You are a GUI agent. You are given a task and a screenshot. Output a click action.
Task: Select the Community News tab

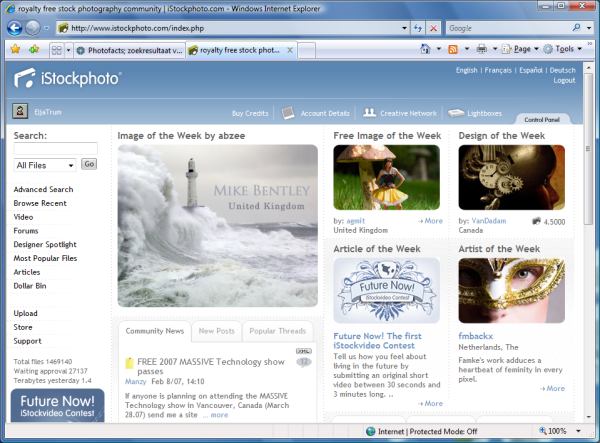point(155,331)
